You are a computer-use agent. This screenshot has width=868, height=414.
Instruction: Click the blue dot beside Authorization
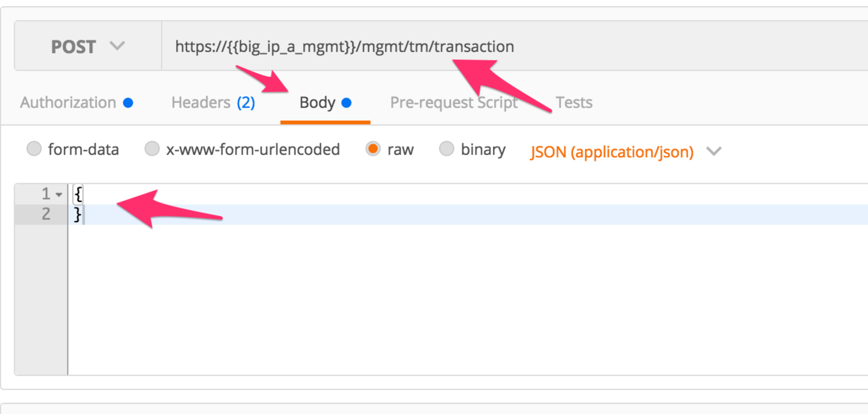128,103
